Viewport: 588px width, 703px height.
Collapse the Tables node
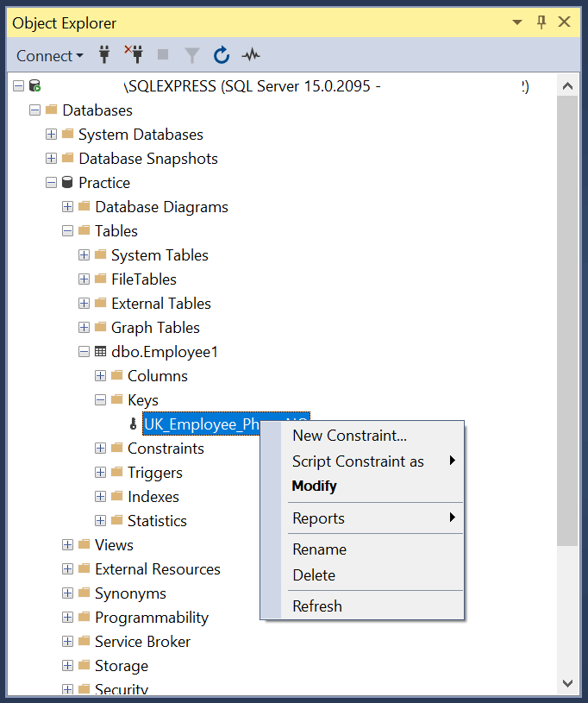click(67, 230)
